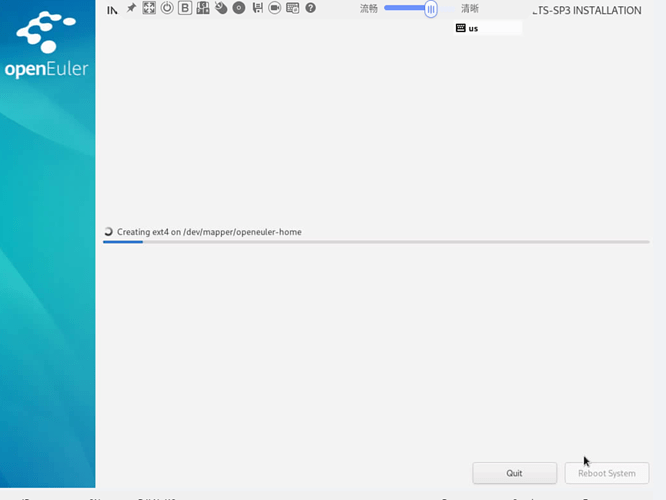Image resolution: width=666 pixels, height=500 pixels.
Task: Click the pin icon in the top toolbar
Action: (131, 8)
